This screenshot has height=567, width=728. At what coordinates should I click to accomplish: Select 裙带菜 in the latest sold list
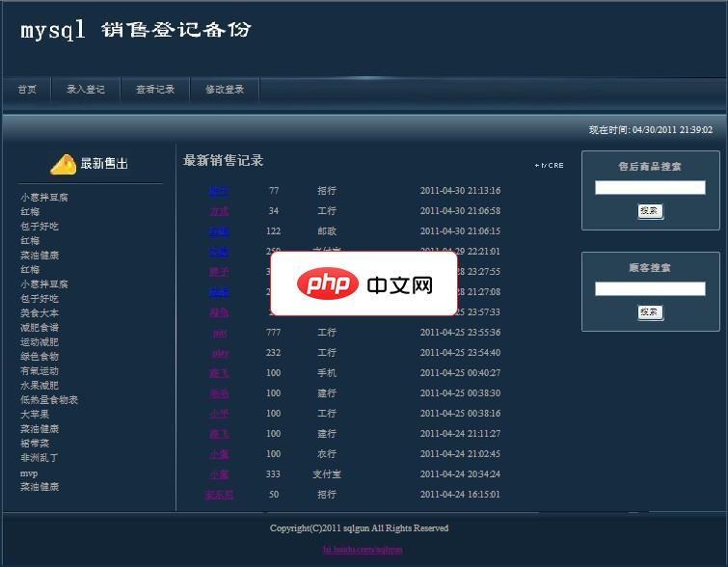point(35,443)
